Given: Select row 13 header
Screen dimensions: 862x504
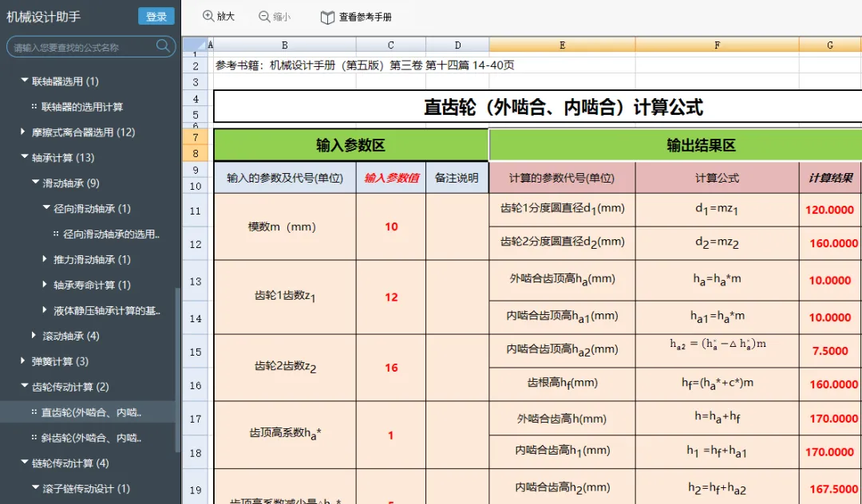Looking at the screenshot, I should [196, 281].
